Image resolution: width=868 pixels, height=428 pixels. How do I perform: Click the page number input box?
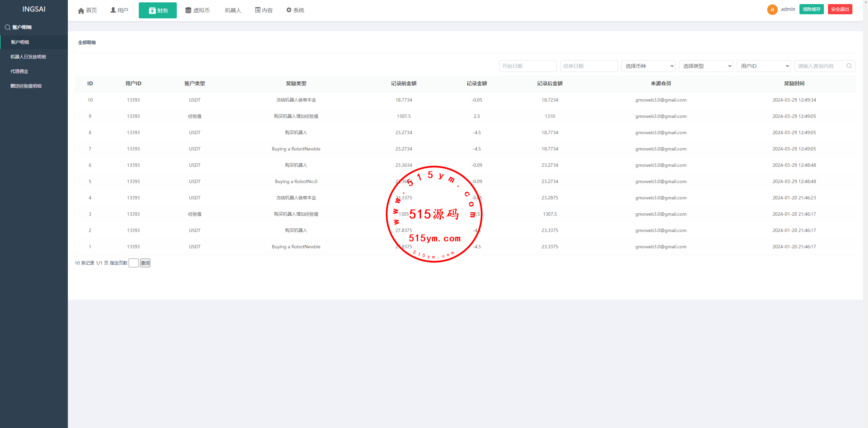(134, 263)
